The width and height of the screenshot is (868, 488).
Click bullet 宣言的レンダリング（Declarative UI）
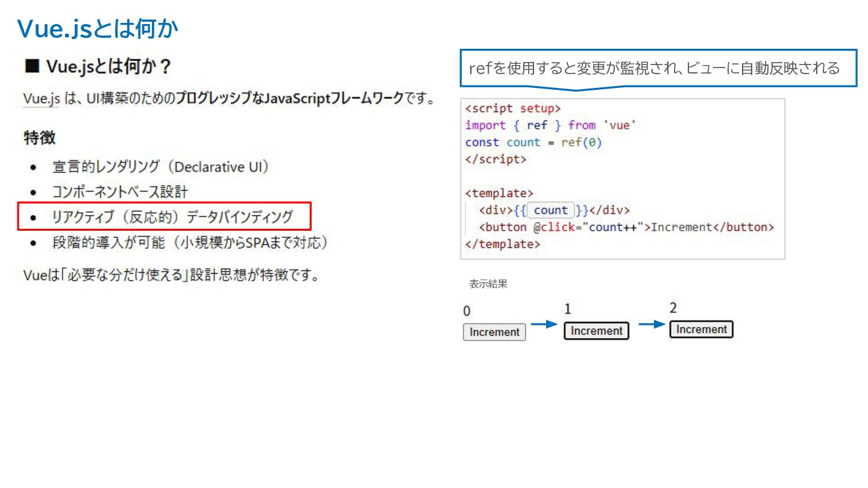tap(161, 166)
